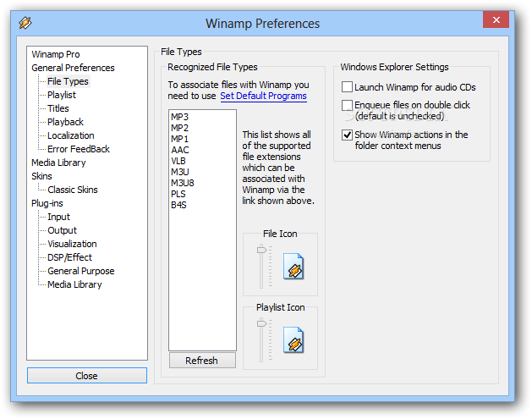The height and width of the screenshot is (419, 532).
Task: Adjust the File Icon slider thumb
Action: [261, 251]
